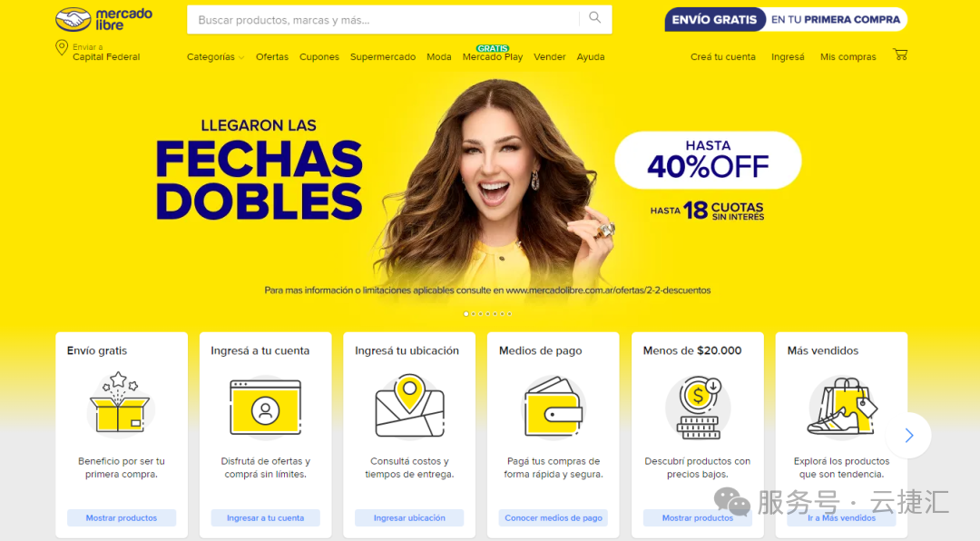Click the Envío gratis en tu primera compra banner

786,19
